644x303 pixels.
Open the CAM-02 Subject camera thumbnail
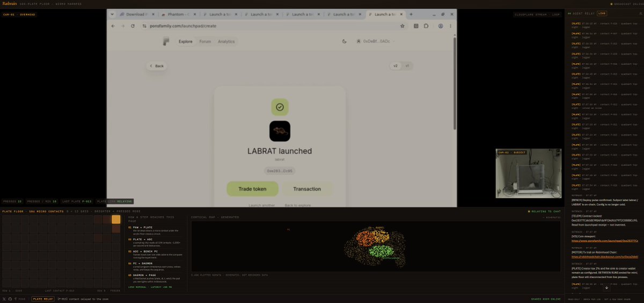tap(529, 174)
